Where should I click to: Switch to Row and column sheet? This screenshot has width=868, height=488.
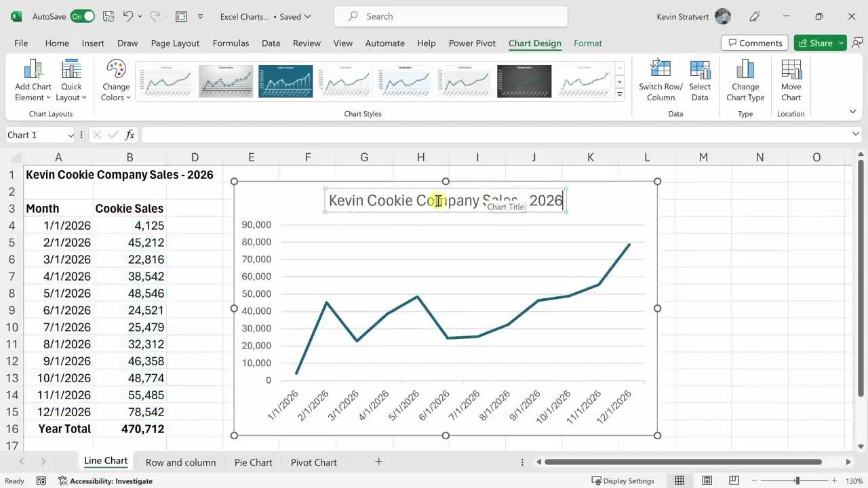(x=180, y=462)
